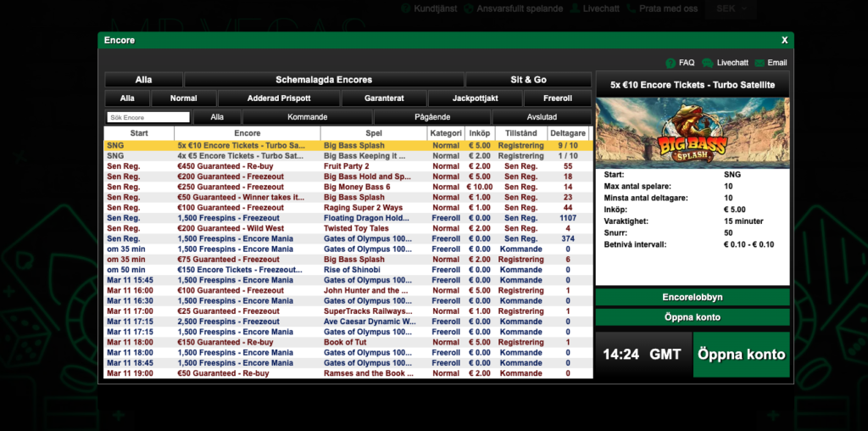This screenshot has width=868, height=431.
Task: Select the €200 Guaranteed - Wild West row
Action: pyautogui.click(x=348, y=228)
